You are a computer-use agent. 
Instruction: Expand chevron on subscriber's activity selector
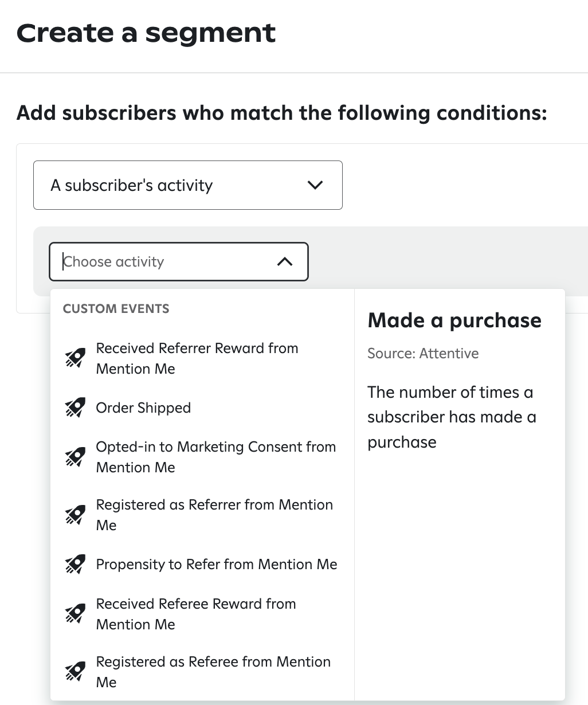(315, 185)
